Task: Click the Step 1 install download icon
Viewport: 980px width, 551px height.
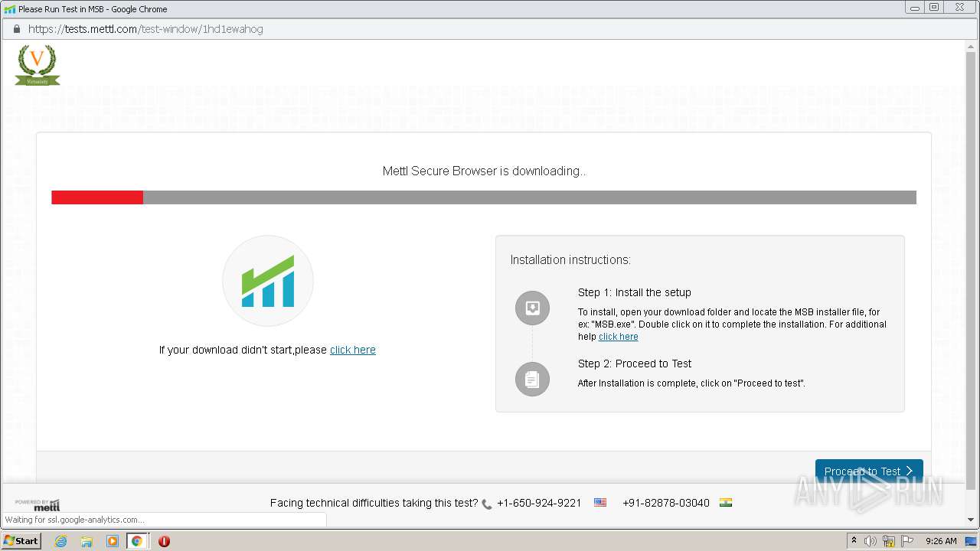Action: [x=532, y=308]
